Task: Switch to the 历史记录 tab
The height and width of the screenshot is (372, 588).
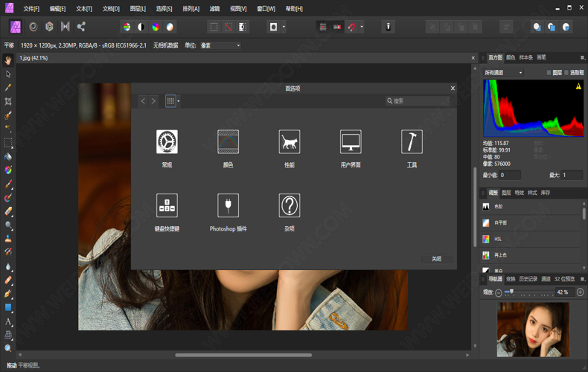Action: pyautogui.click(x=528, y=279)
